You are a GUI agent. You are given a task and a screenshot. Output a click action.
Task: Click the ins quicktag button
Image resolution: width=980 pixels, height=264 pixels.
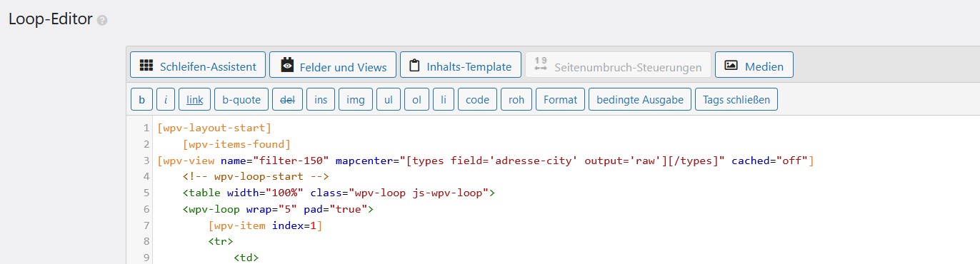click(321, 99)
